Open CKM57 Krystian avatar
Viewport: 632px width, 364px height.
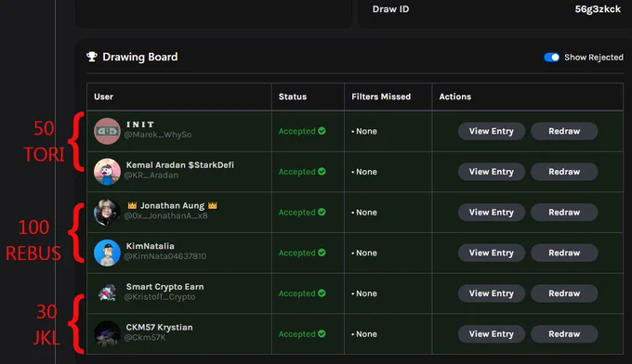click(x=107, y=333)
